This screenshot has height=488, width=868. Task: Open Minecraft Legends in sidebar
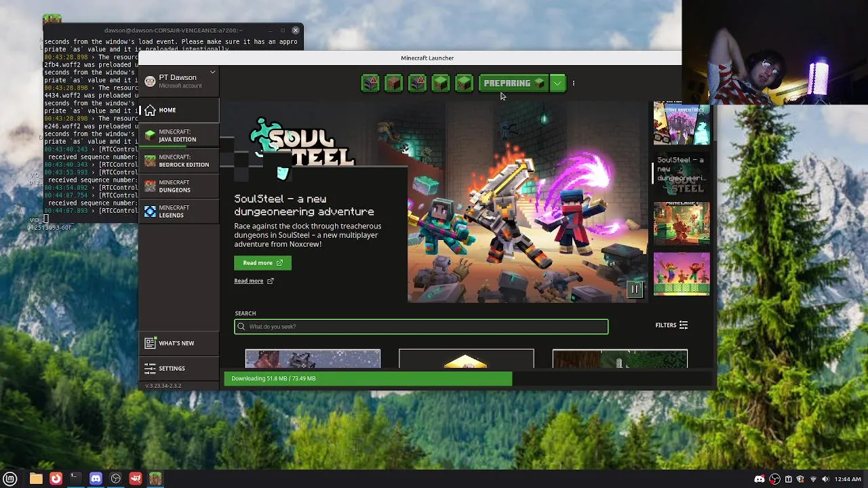(179, 211)
